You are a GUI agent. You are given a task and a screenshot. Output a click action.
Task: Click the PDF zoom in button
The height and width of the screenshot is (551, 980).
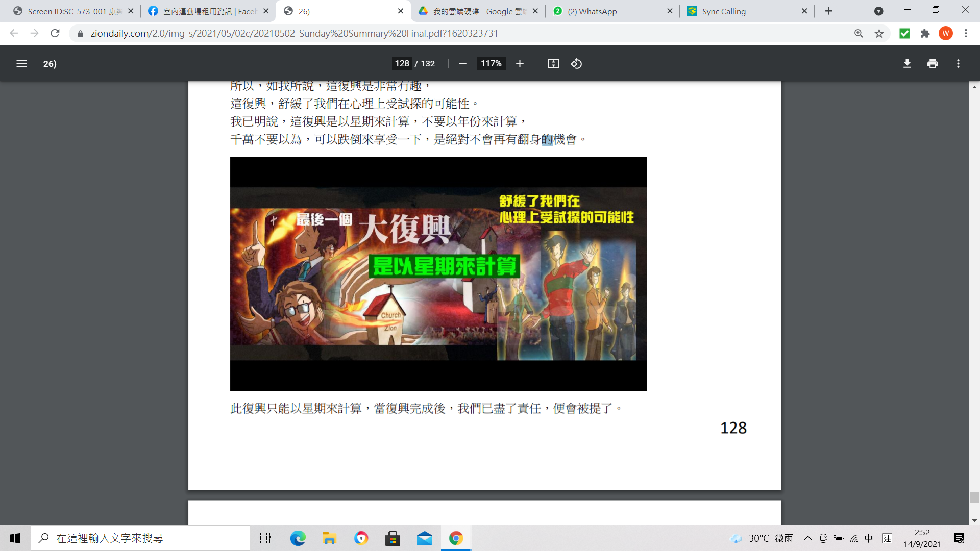pos(520,64)
